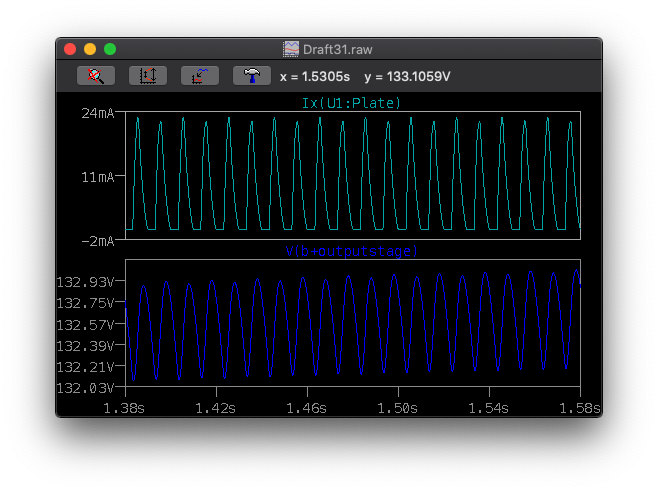Screen dimensions: 658x491
Task: Click the 132.39V axis label
Action: click(85, 346)
